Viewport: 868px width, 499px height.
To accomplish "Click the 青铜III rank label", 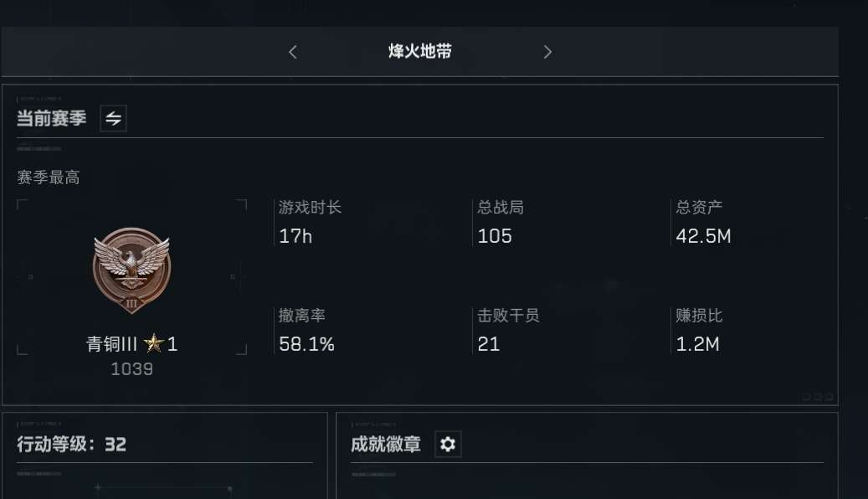I will tap(112, 344).
